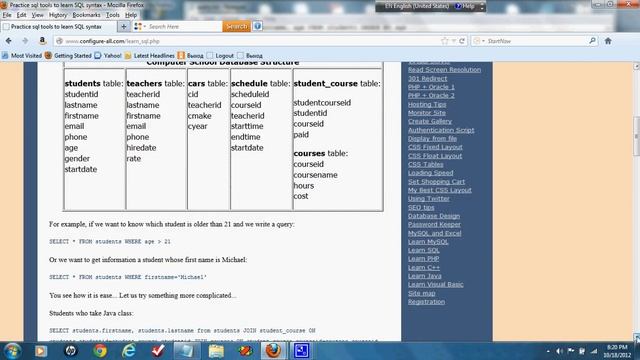Open the Windows Start menu orb
The width and height of the screenshot is (640, 360).
(12, 351)
